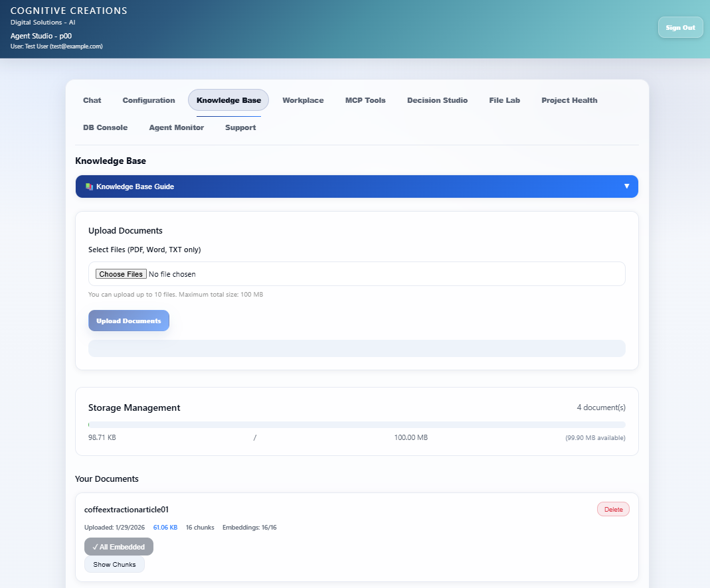710x588 pixels.
Task: Delete the coffeeextractionarticle01 document
Action: click(x=612, y=509)
